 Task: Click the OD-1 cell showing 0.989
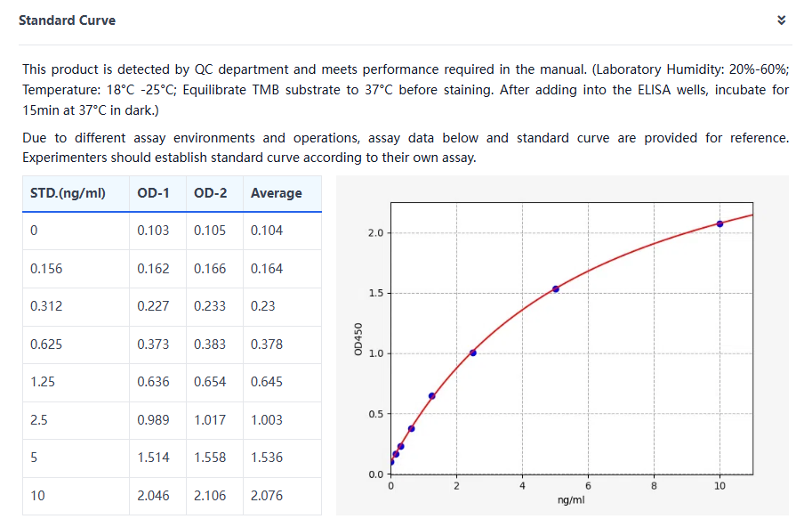152,420
